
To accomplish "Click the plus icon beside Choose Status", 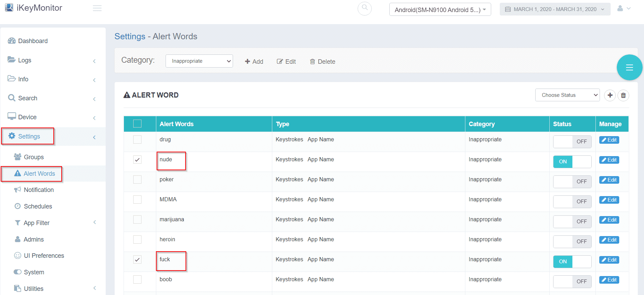I will tap(610, 95).
